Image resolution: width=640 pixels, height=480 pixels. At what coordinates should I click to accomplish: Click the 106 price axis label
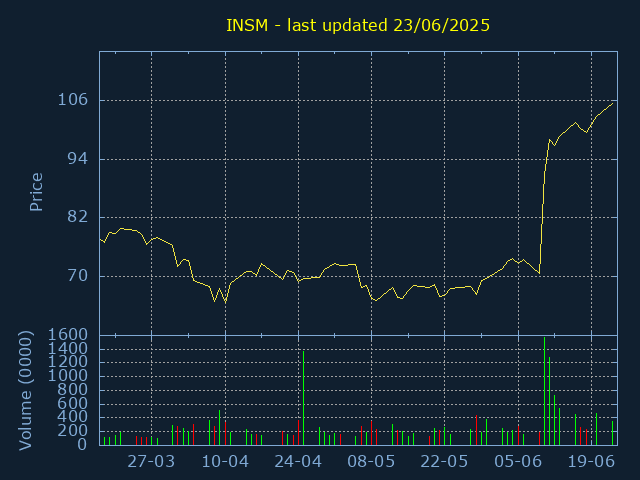(x=73, y=100)
